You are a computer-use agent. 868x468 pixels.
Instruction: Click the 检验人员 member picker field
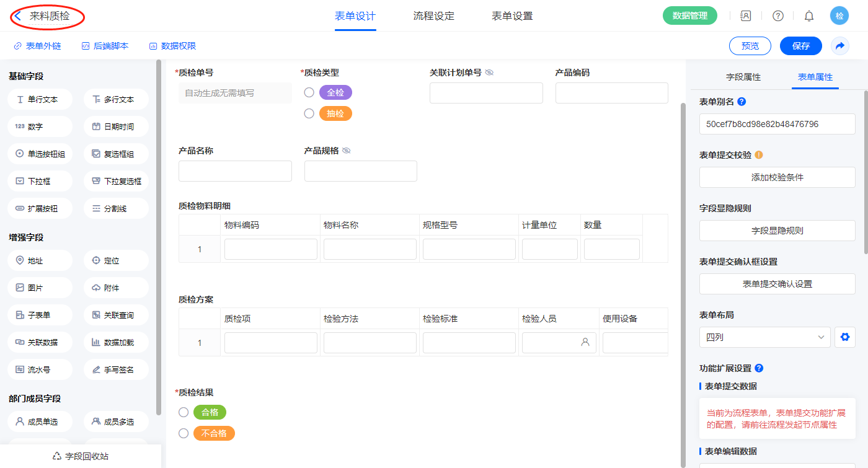559,342
